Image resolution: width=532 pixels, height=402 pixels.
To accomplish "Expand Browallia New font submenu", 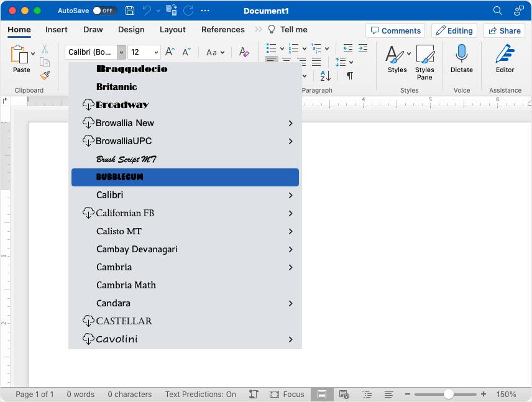I will click(x=290, y=123).
